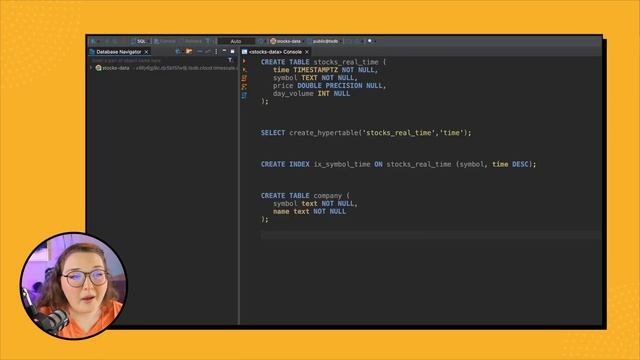Click the blue bottom editor sidebar icon

click(244, 96)
